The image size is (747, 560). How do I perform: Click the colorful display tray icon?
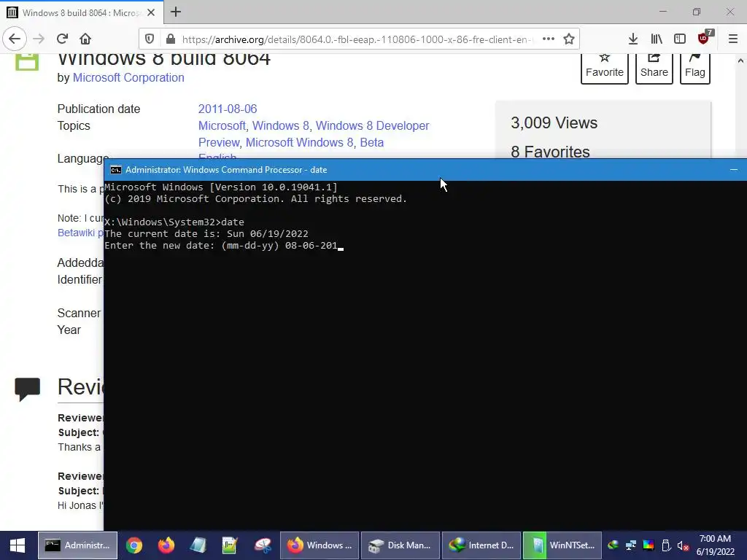[x=649, y=545]
